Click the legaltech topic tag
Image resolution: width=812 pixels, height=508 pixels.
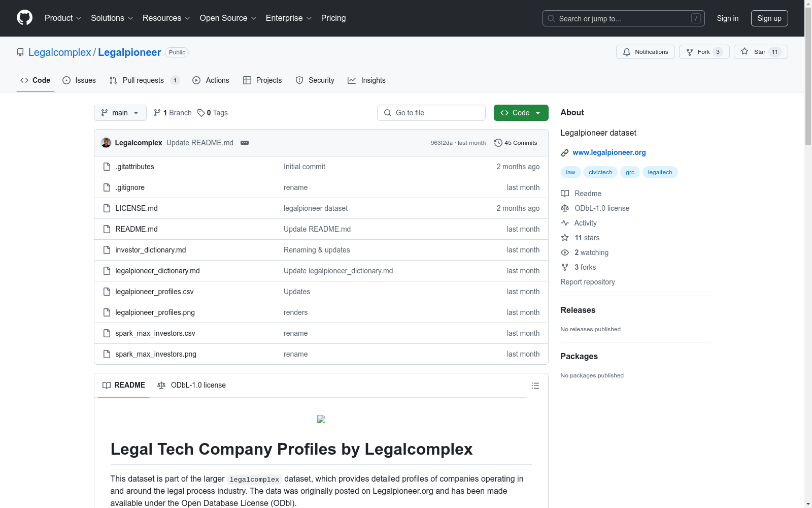tap(660, 172)
